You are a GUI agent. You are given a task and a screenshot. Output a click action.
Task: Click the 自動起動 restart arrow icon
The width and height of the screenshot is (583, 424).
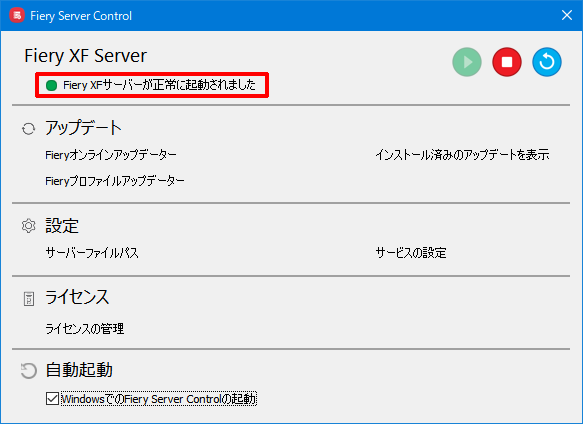pos(29,371)
